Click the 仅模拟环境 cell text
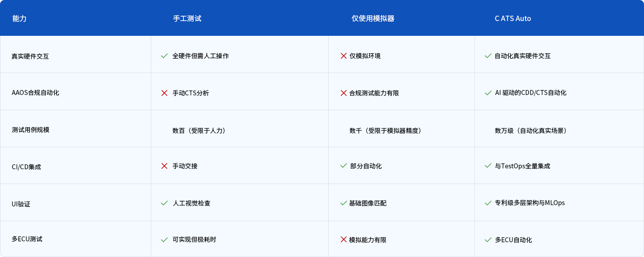The height and width of the screenshot is (257, 644). click(x=365, y=56)
